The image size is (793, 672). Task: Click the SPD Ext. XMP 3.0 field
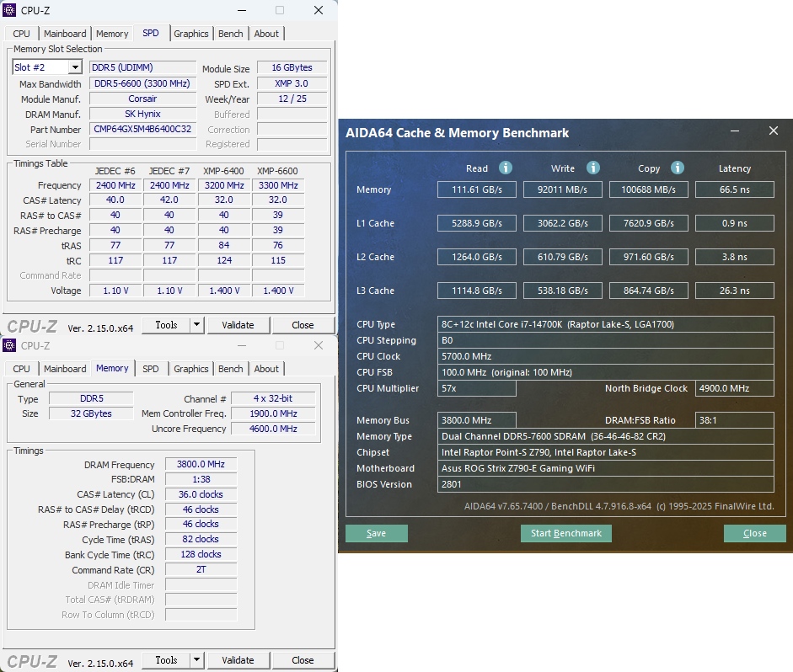292,83
